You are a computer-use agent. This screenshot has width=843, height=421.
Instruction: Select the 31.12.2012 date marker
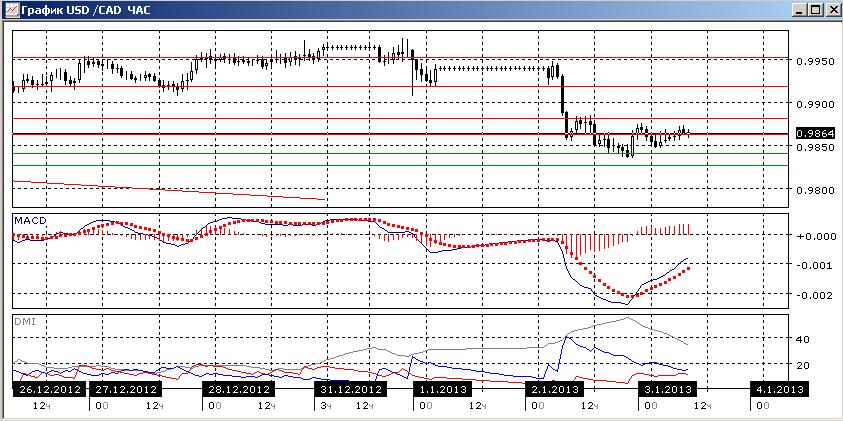point(349,389)
